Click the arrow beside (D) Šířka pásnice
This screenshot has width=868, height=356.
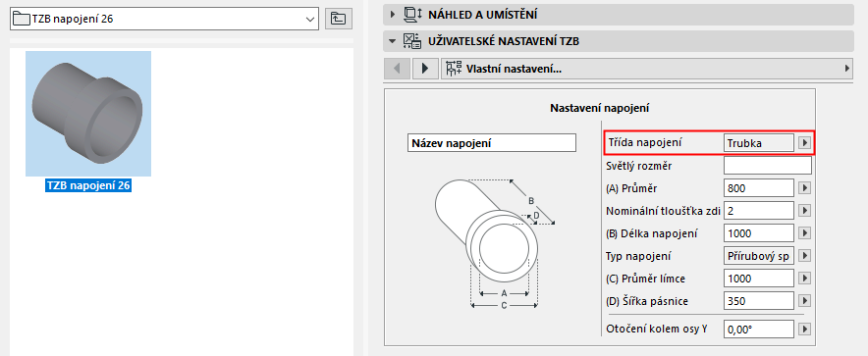pyautogui.click(x=804, y=301)
